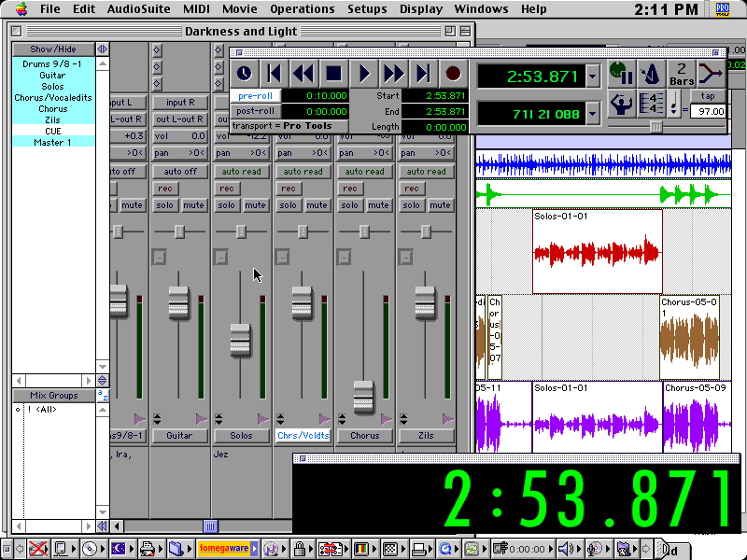Open Zils track automation mode selector
The image size is (747, 560).
click(x=426, y=172)
